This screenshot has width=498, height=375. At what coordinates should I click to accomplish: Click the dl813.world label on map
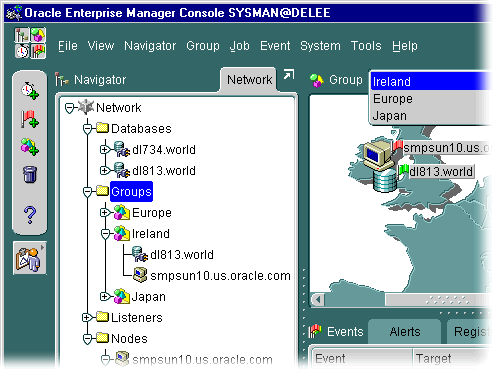click(x=441, y=171)
